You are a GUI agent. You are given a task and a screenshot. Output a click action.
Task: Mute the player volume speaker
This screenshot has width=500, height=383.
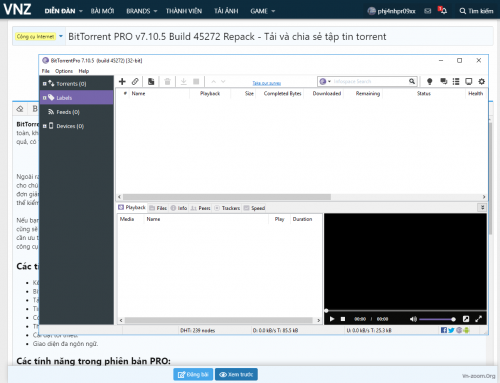tap(413, 319)
